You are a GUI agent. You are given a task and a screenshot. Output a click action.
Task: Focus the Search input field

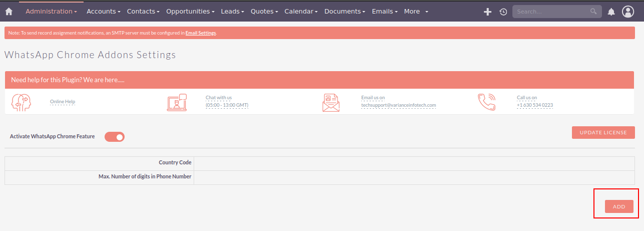point(550,11)
